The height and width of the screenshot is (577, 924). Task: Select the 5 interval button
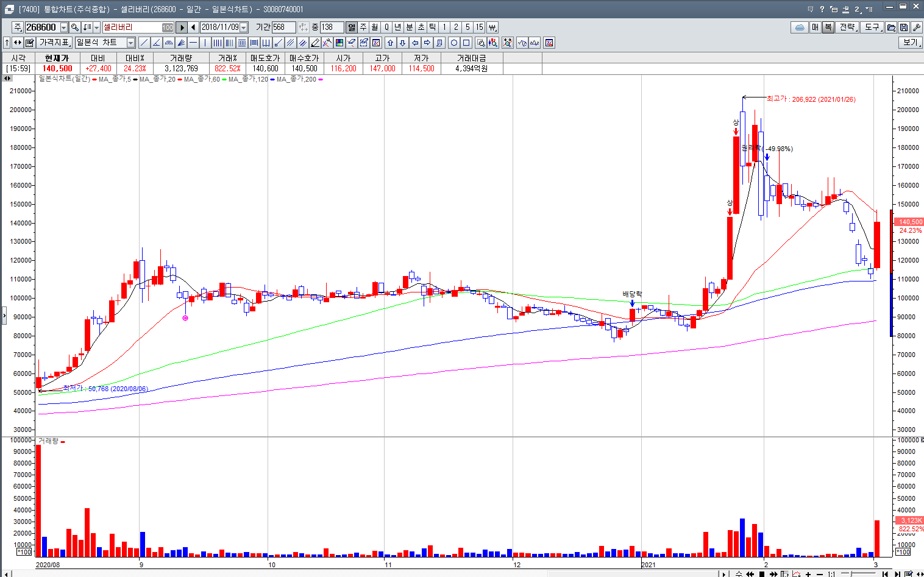pos(467,27)
